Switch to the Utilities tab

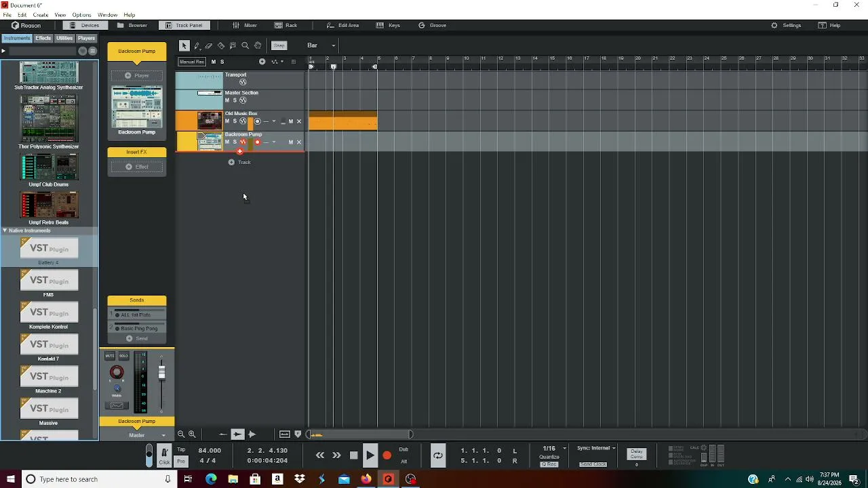tap(64, 38)
